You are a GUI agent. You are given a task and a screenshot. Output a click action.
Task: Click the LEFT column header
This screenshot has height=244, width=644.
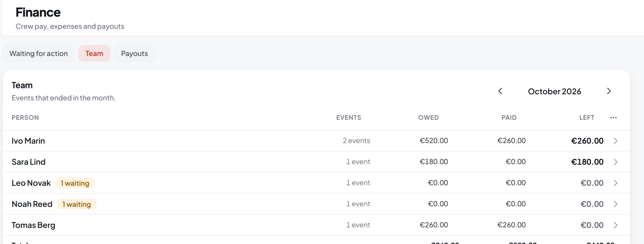pyautogui.click(x=587, y=118)
